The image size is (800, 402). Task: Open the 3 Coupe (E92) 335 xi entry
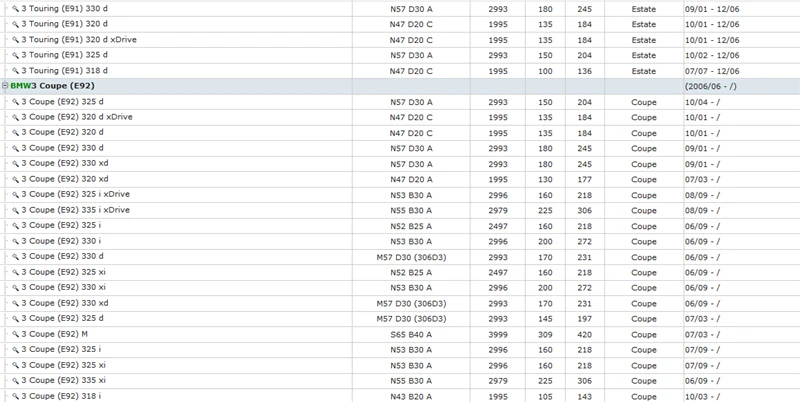(x=63, y=381)
